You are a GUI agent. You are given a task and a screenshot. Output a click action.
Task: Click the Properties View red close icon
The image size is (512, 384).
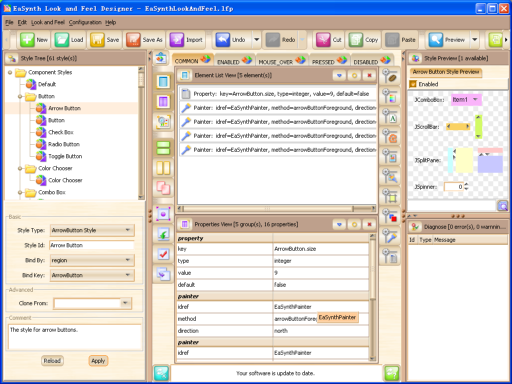coord(369,224)
